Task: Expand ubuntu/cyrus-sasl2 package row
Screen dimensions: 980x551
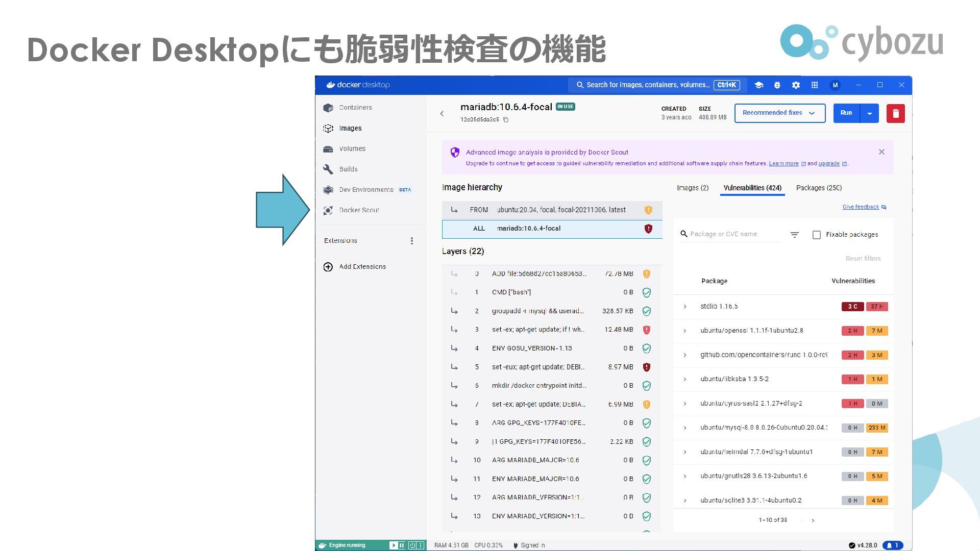Action: pyautogui.click(x=685, y=404)
